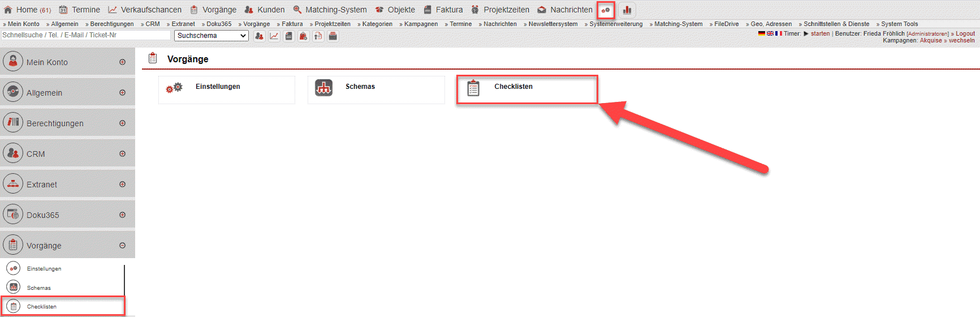
Task: Expand the Mein Konto sidebar section
Action: pyautogui.click(x=122, y=62)
